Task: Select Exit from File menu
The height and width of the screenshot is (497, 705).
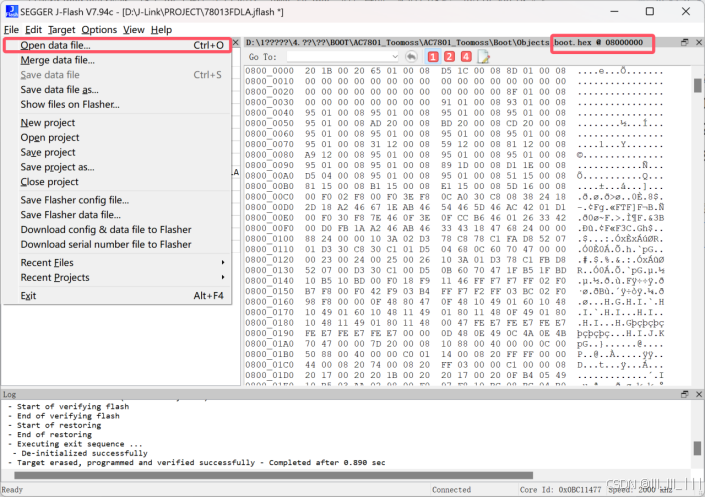Action: [118, 296]
